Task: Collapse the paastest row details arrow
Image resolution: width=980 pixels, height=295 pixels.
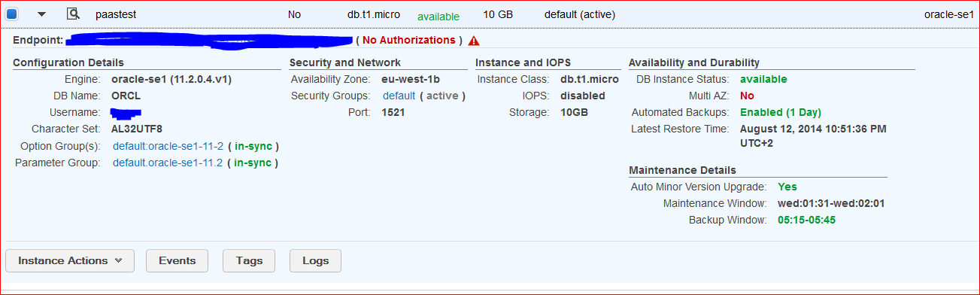Action: 41,14
